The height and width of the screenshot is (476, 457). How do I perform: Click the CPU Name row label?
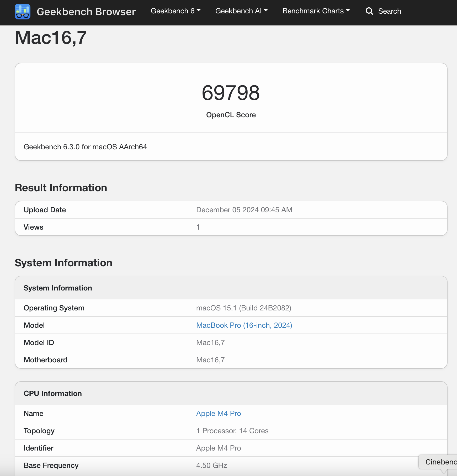coord(34,414)
